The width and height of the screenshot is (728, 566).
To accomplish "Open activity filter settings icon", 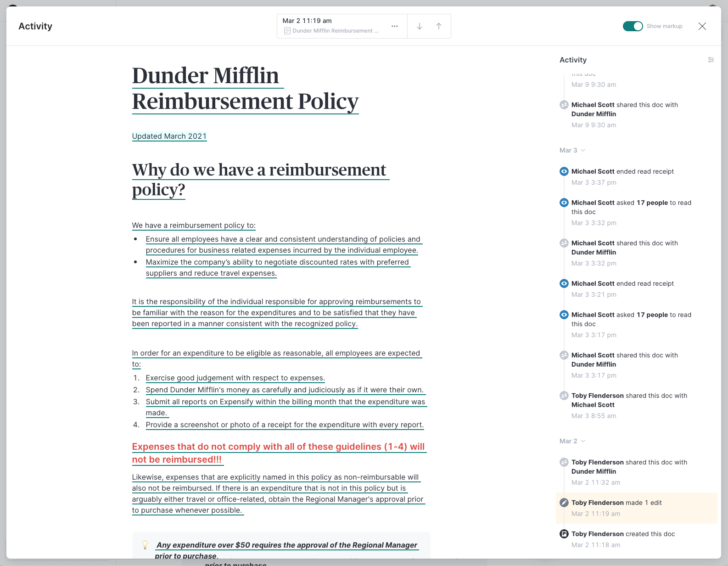I will tap(711, 60).
